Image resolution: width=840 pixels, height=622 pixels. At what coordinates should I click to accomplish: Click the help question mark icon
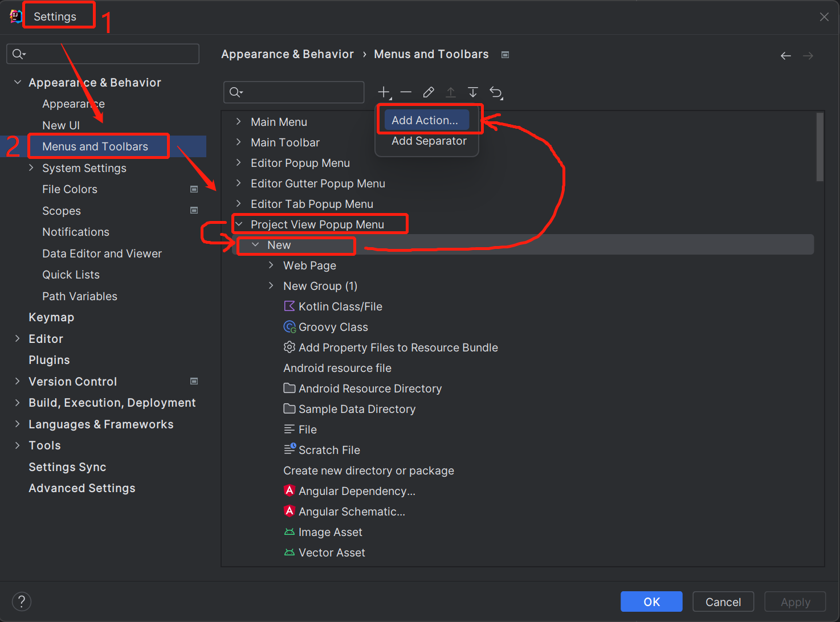tap(22, 601)
